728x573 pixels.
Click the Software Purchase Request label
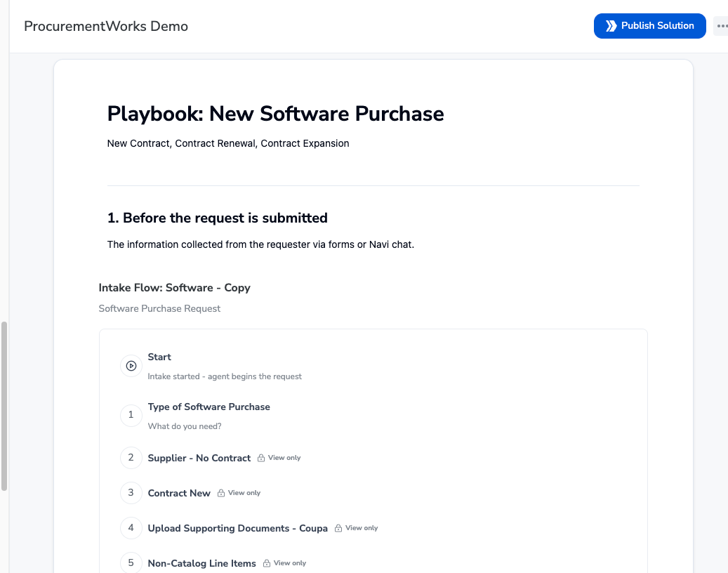(159, 309)
